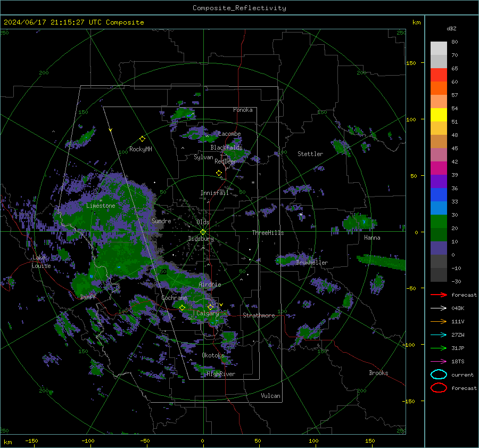The height and width of the screenshot is (448, 479).
Task: Click the cyan 27ZW arrow icon
Action: pos(439,335)
